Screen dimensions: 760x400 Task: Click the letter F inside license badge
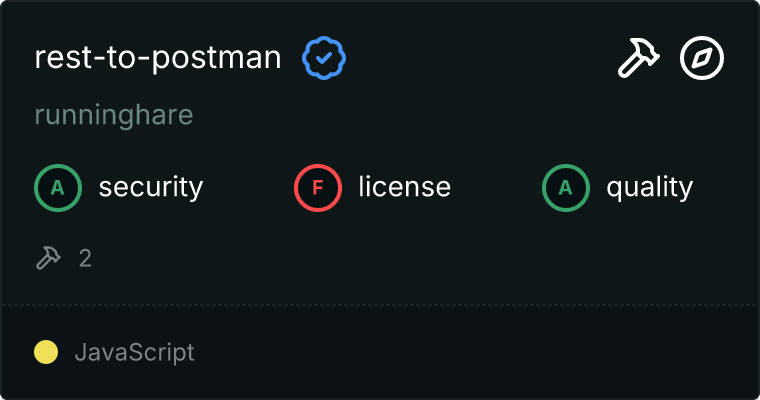click(x=317, y=187)
